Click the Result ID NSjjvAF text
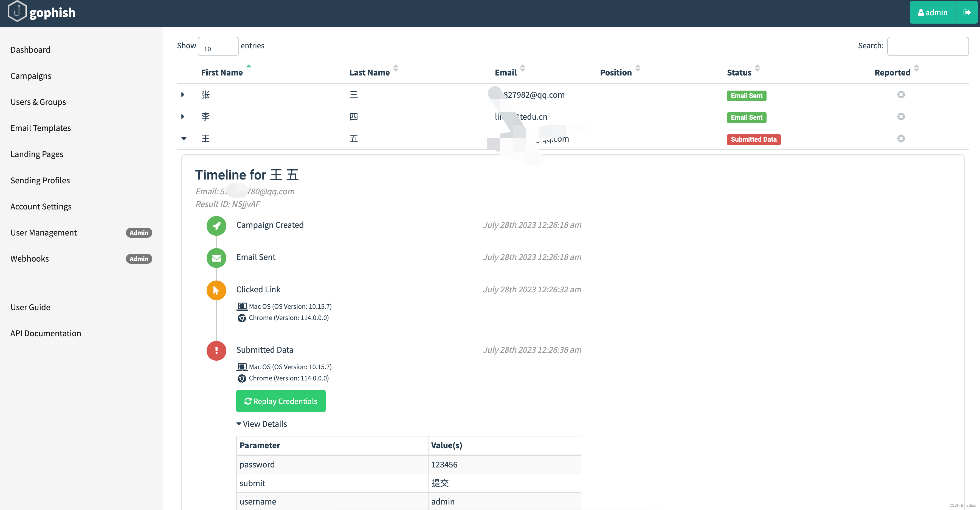The image size is (980, 510). (x=228, y=204)
